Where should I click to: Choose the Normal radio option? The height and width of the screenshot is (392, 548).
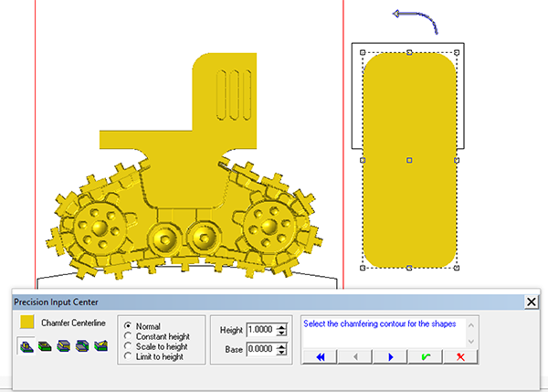click(142, 326)
